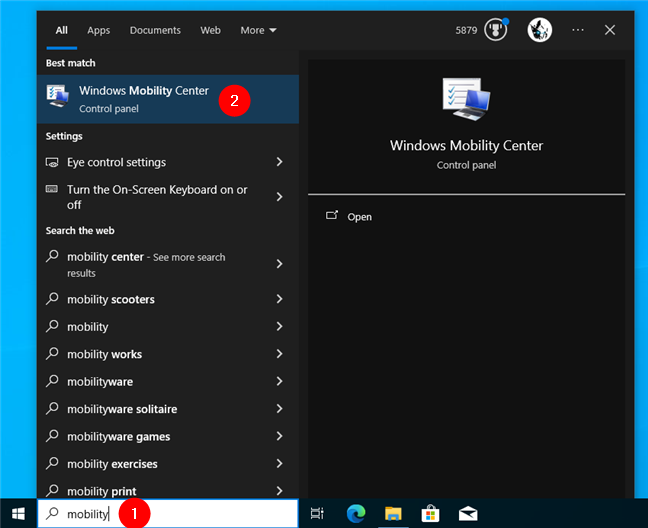Screen dimensions: 648x528
Task: Open the Mail app from the taskbar
Action: click(x=468, y=514)
